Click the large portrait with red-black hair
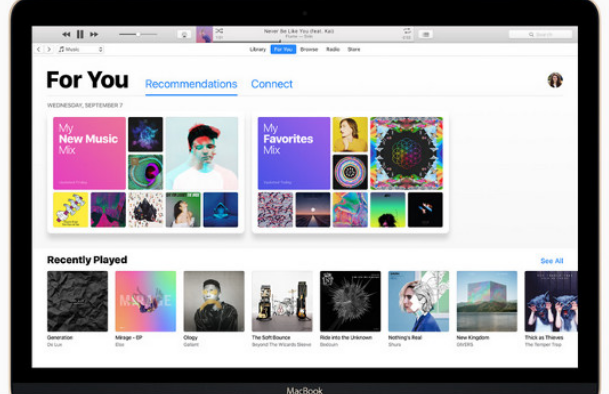609x394 pixels. 202,153
